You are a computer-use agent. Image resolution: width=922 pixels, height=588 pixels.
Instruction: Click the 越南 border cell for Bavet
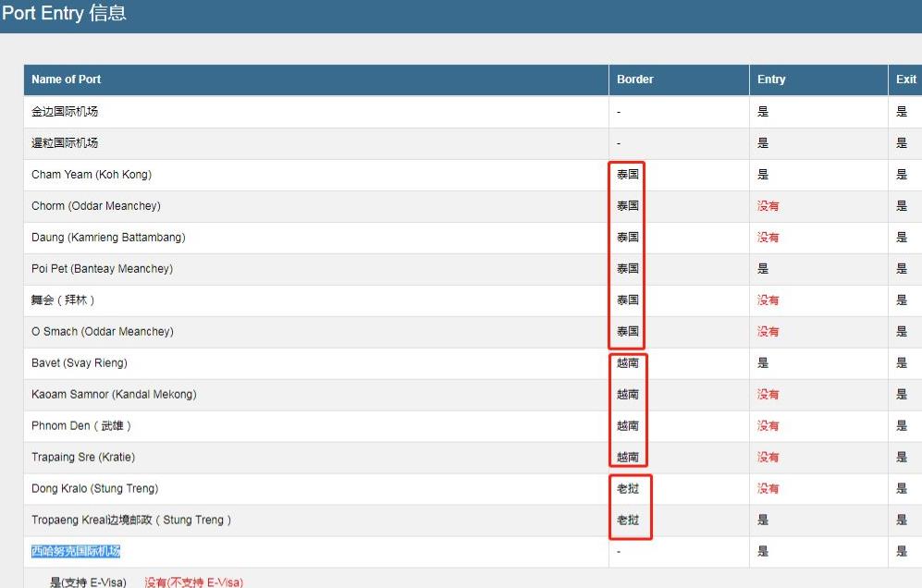click(628, 363)
